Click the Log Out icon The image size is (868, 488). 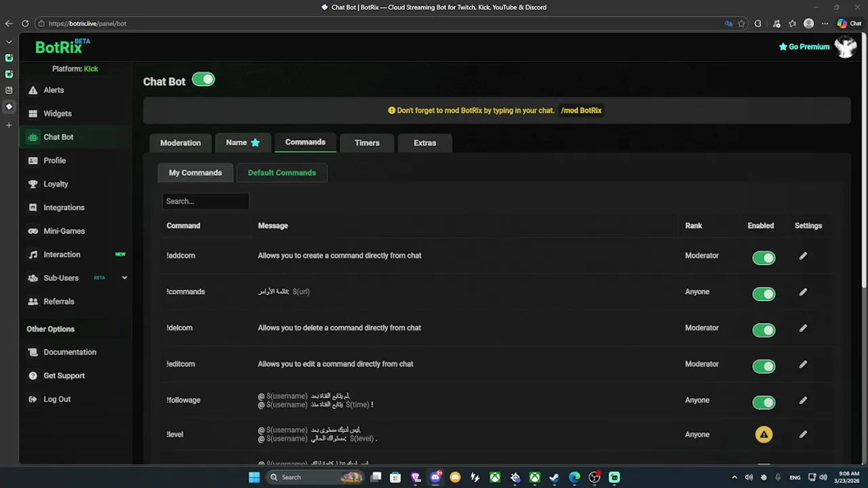point(33,399)
